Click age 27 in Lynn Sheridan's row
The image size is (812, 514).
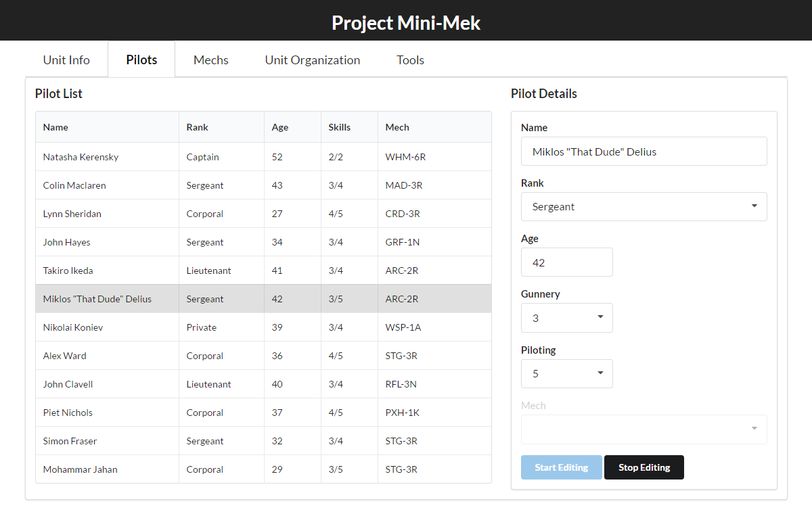(x=293, y=214)
